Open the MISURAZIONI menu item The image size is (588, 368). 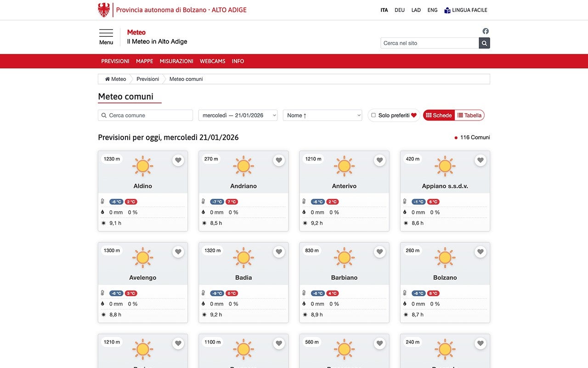pyautogui.click(x=176, y=61)
